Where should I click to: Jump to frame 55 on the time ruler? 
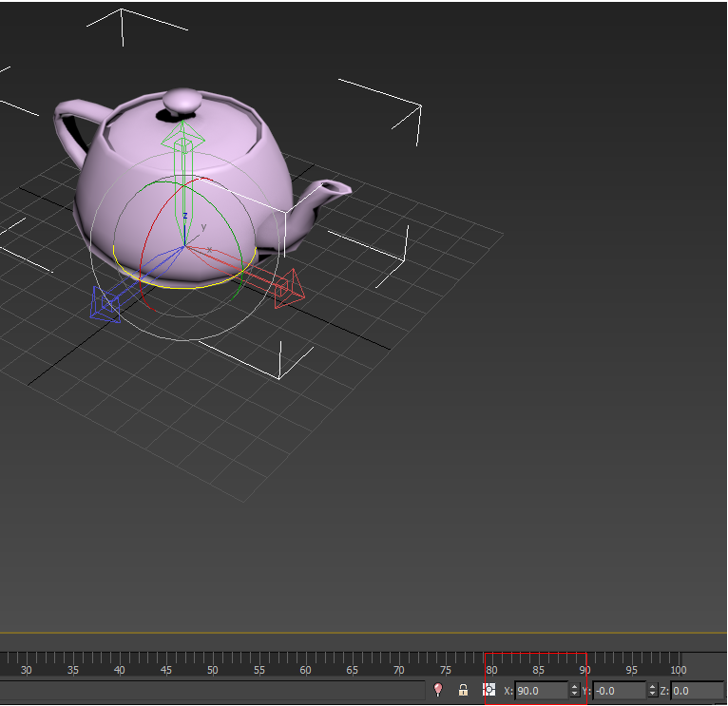pos(259,670)
